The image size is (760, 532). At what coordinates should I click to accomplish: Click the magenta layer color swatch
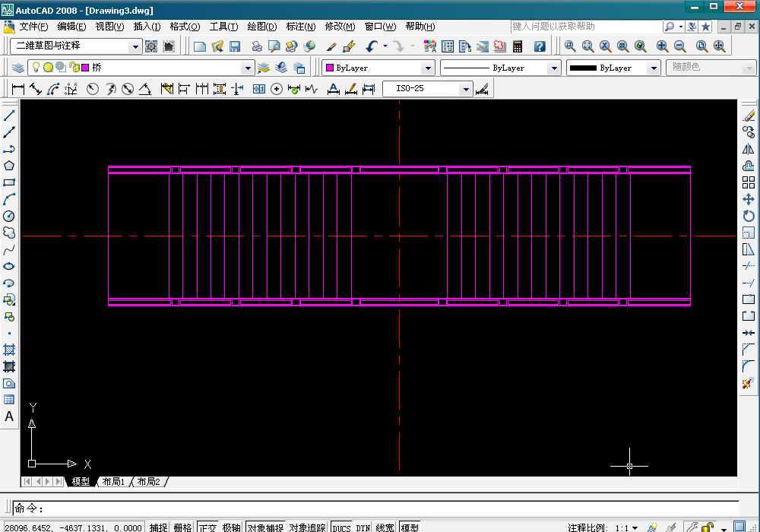point(86,68)
